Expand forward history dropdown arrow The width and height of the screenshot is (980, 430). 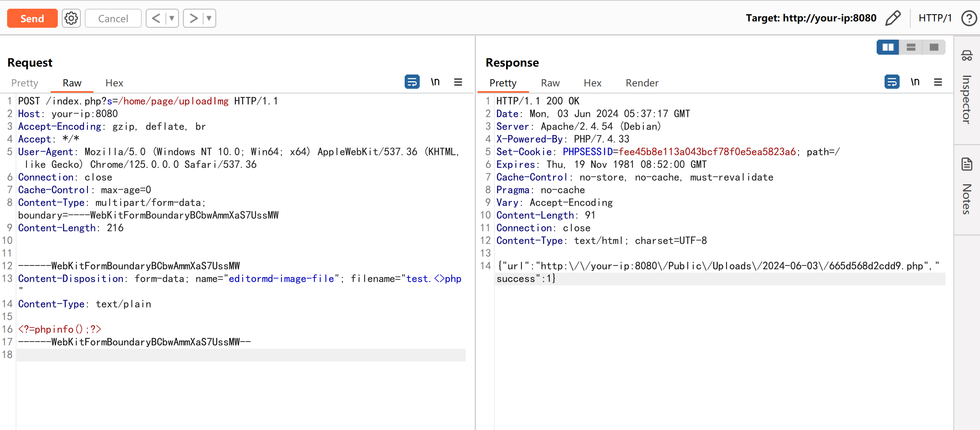[x=209, y=18]
